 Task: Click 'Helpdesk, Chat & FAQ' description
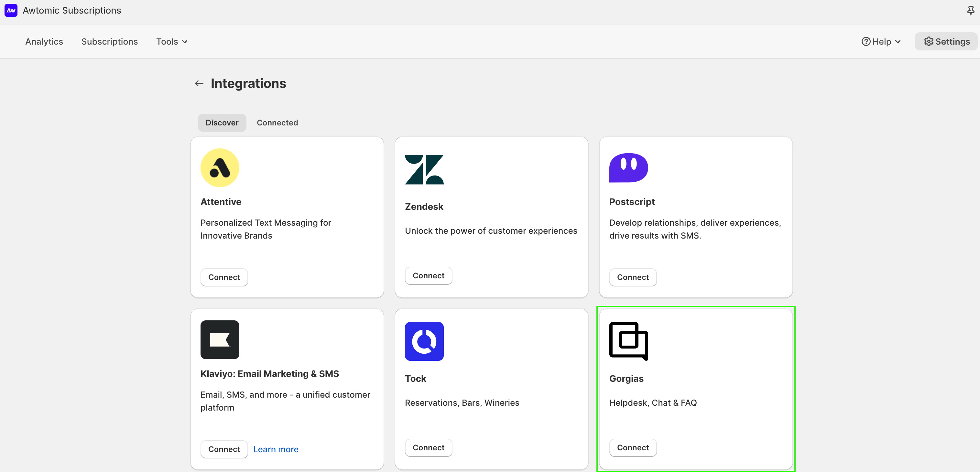(653, 403)
